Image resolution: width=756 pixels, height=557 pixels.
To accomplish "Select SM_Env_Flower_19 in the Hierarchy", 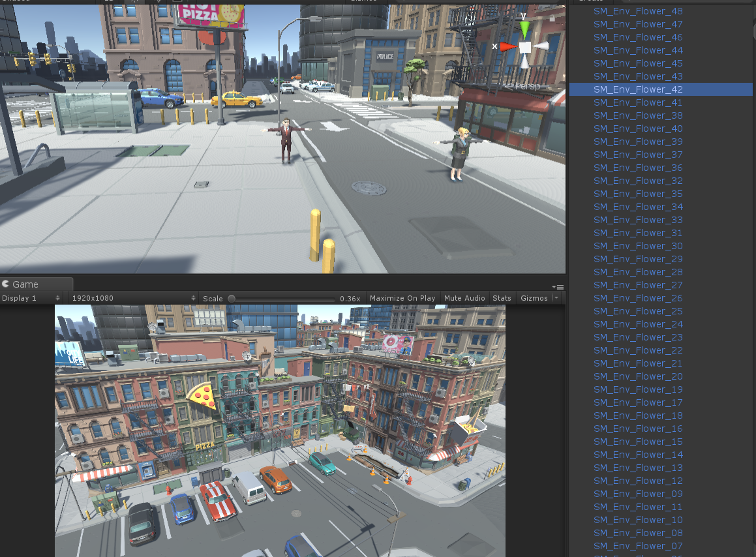I will pos(661,389).
